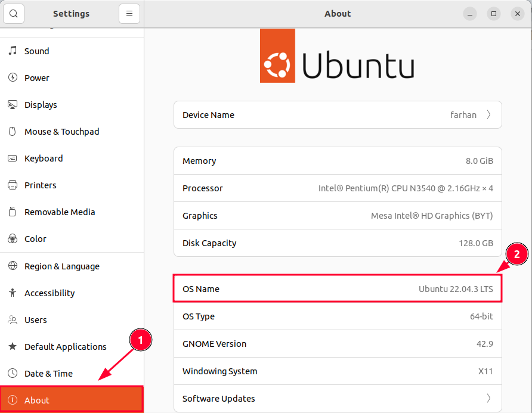This screenshot has height=413, width=532.
Task: Select Date & Time in sidebar
Action: pyautogui.click(x=72, y=373)
